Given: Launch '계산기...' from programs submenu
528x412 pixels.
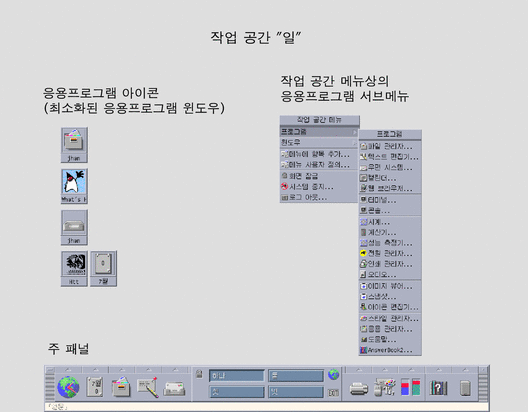Looking at the screenshot, I should pos(390,233).
